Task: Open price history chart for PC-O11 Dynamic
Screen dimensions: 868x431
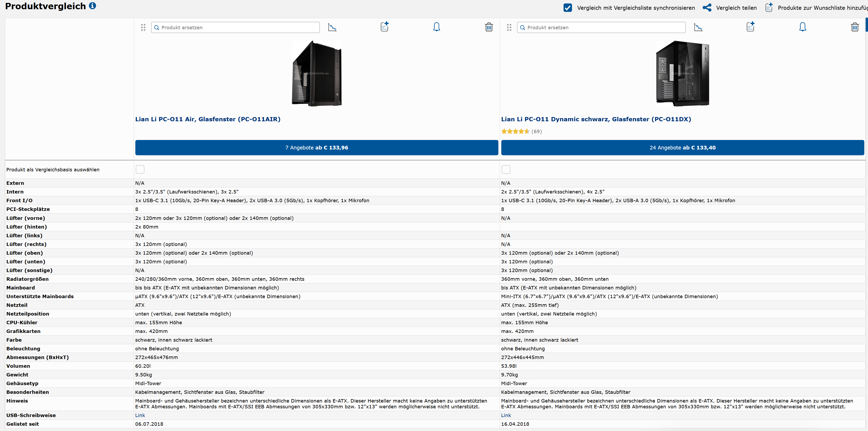Action: (698, 27)
